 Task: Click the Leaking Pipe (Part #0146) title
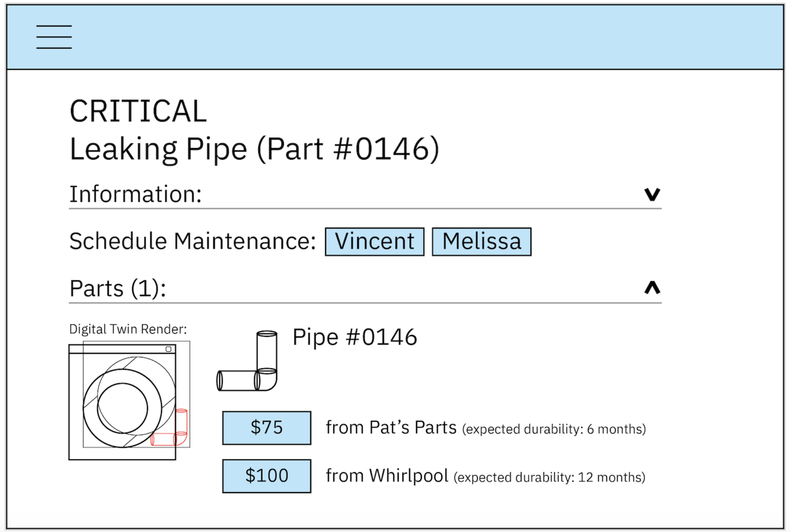point(254,149)
